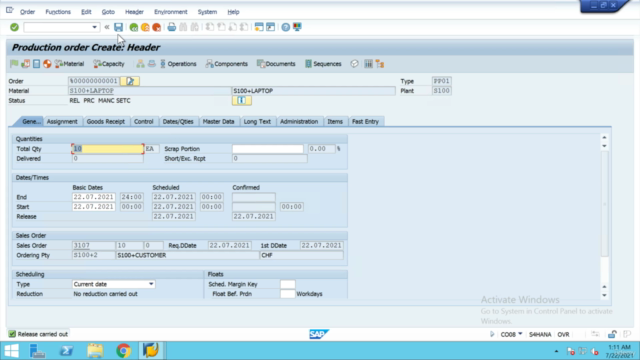Click the Material button
The image size is (640, 360).
69,64
